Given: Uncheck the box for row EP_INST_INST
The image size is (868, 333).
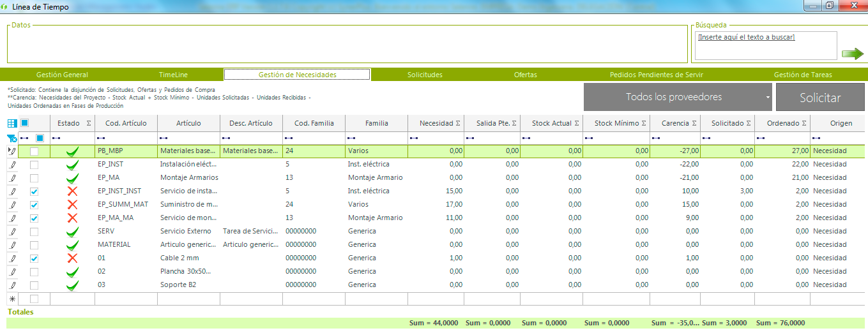Looking at the screenshot, I should [x=34, y=191].
